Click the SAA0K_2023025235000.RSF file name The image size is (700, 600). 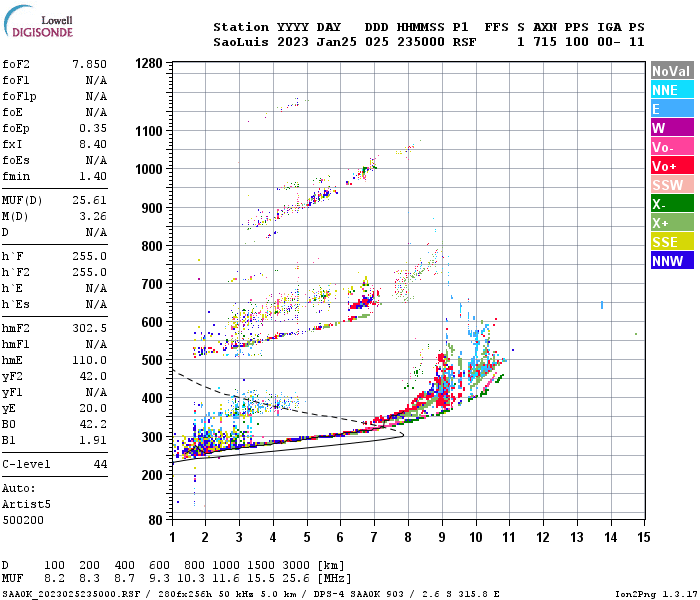[x=71, y=594]
